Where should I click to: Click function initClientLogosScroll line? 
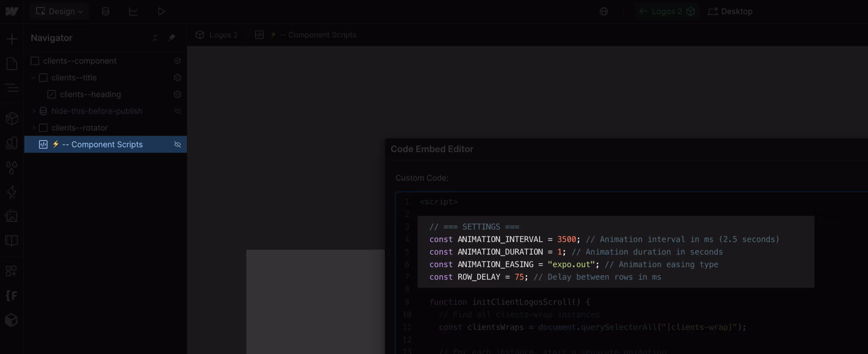510,302
